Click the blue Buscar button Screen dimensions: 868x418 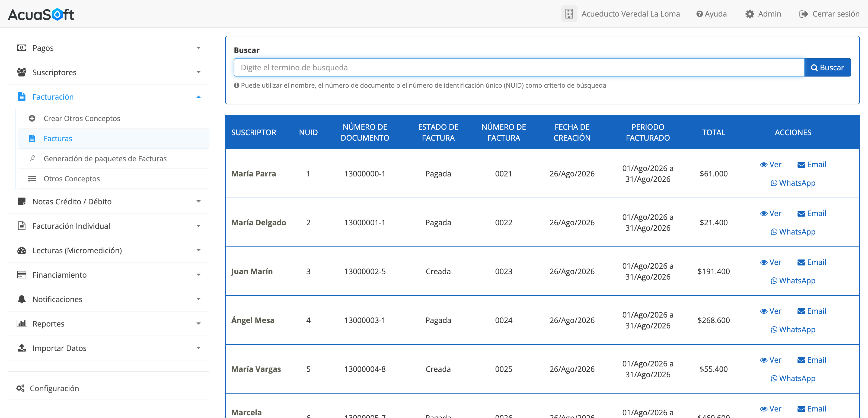827,67
